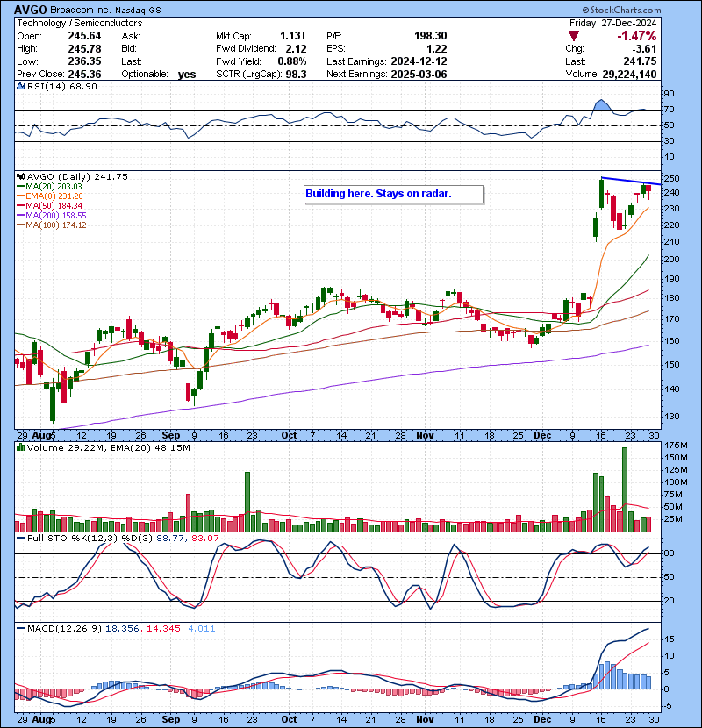Screen dimensions: 702x728
Task: Click the 90 label on RSI axis
Action: (669, 94)
